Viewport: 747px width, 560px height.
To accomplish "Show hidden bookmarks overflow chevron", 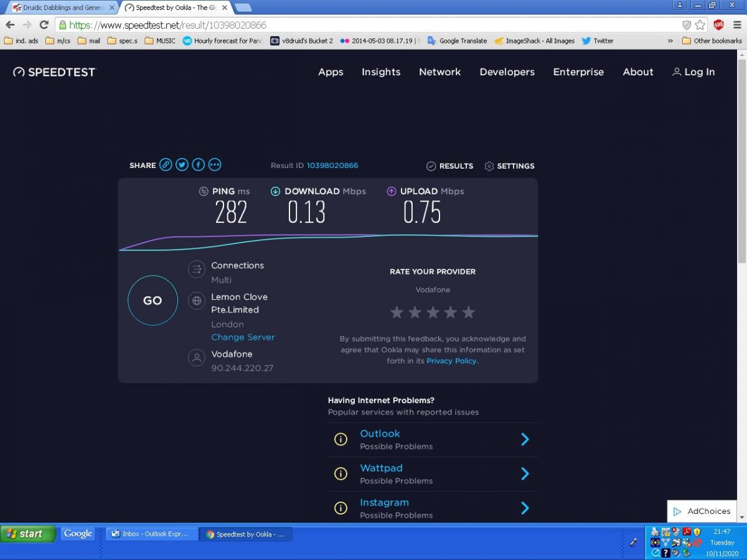I will [x=670, y=41].
